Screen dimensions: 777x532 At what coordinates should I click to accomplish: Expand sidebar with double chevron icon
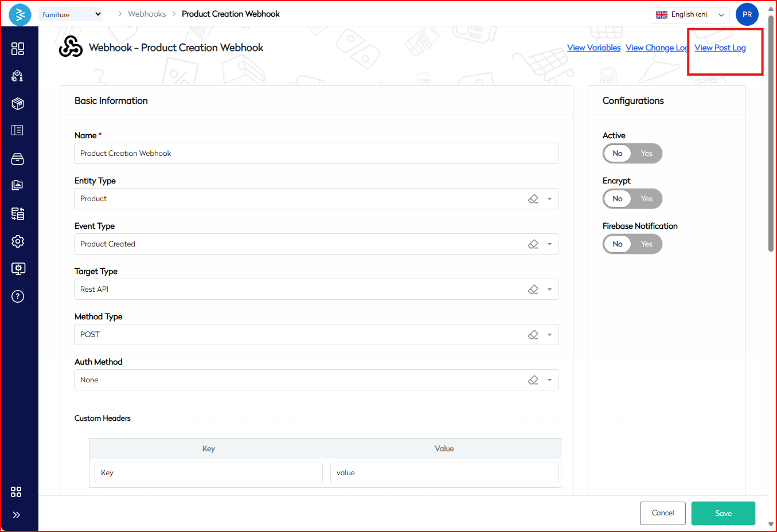17,515
